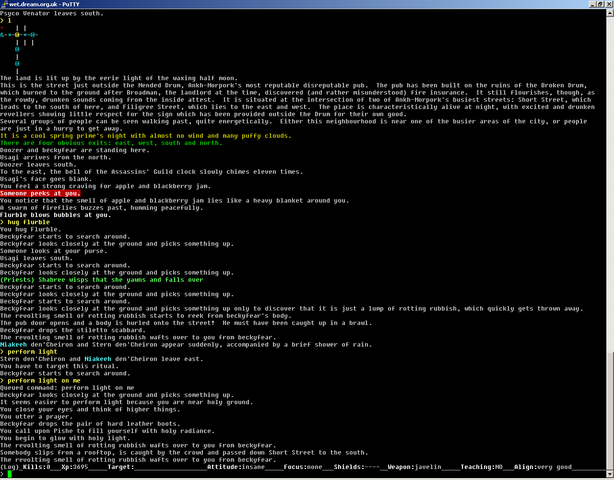Viewport: 614px width, 480px height.
Task: Click 'Weapon:javelin' in the status line
Action: pyautogui.click(x=414, y=467)
